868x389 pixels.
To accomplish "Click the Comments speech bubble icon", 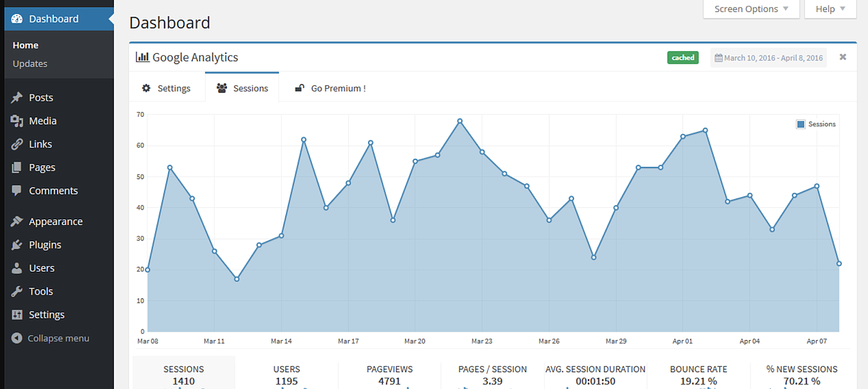I will [17, 190].
